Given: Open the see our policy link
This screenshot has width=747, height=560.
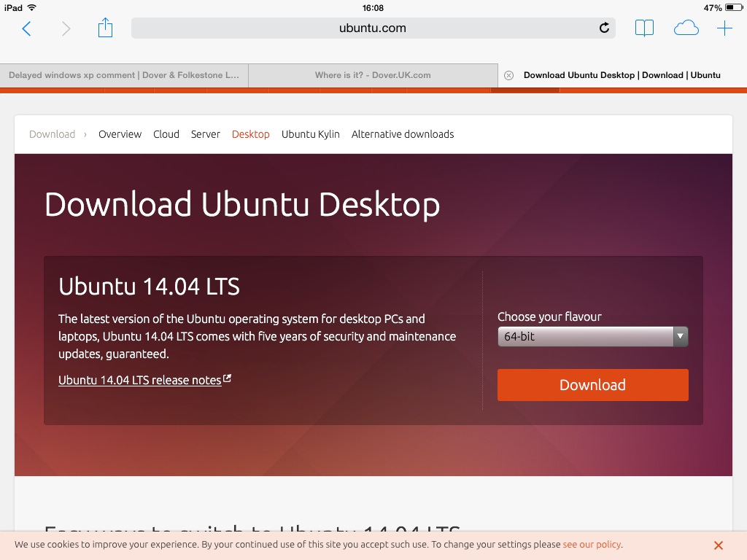Looking at the screenshot, I should 592,544.
